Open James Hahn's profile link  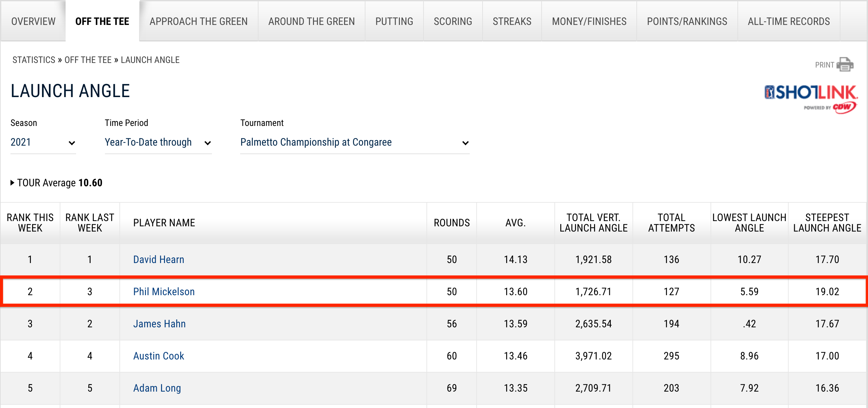(159, 324)
